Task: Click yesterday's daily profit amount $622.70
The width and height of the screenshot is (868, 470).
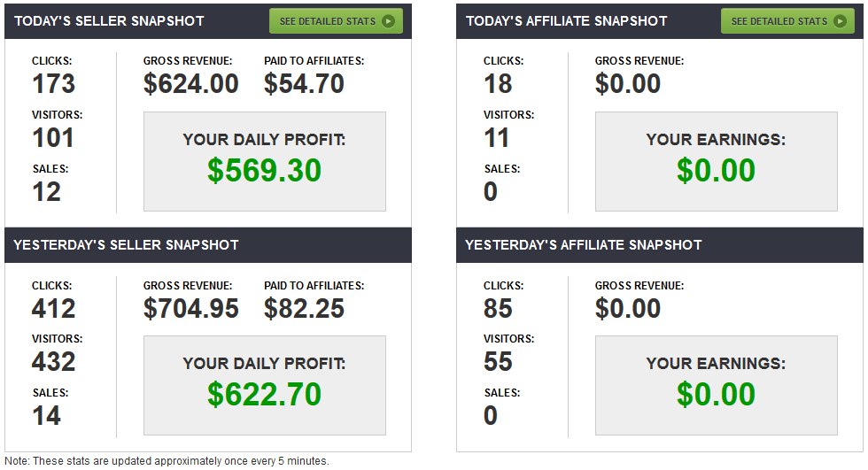Action: coord(264,395)
